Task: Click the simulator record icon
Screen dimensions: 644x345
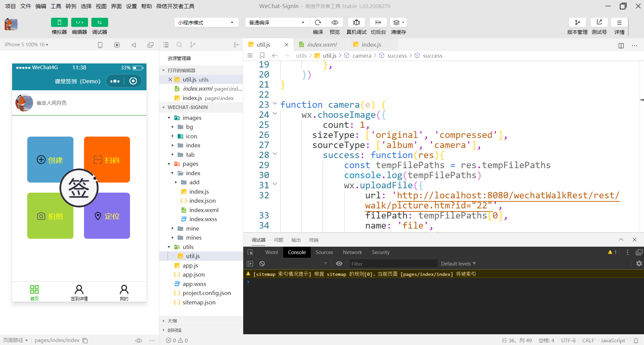Action: click(117, 45)
